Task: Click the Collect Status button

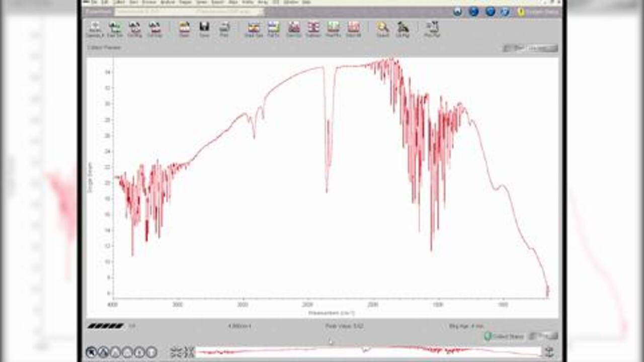Action: click(x=504, y=336)
